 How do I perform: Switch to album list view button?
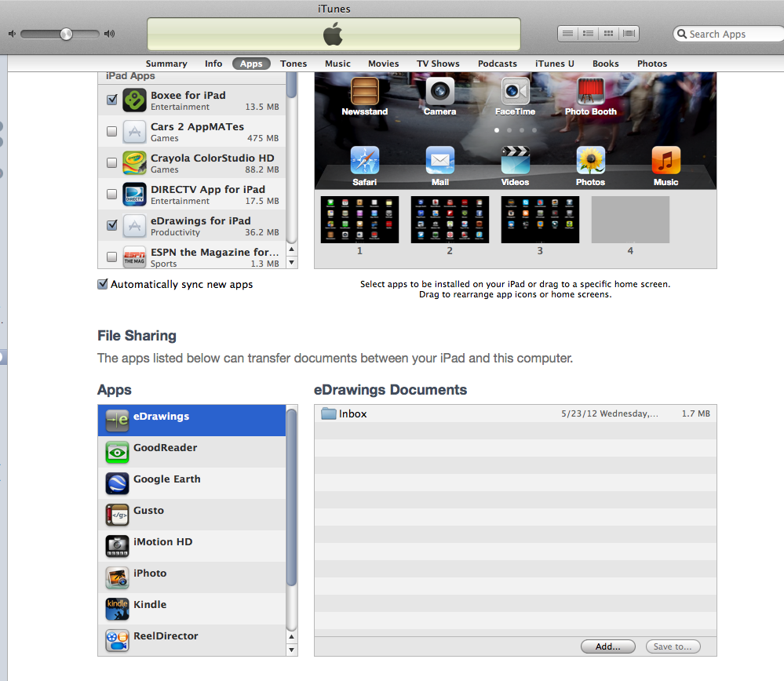[588, 34]
